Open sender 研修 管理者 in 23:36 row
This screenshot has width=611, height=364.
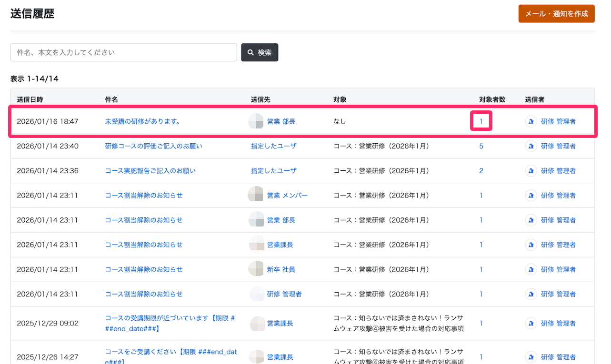point(558,171)
